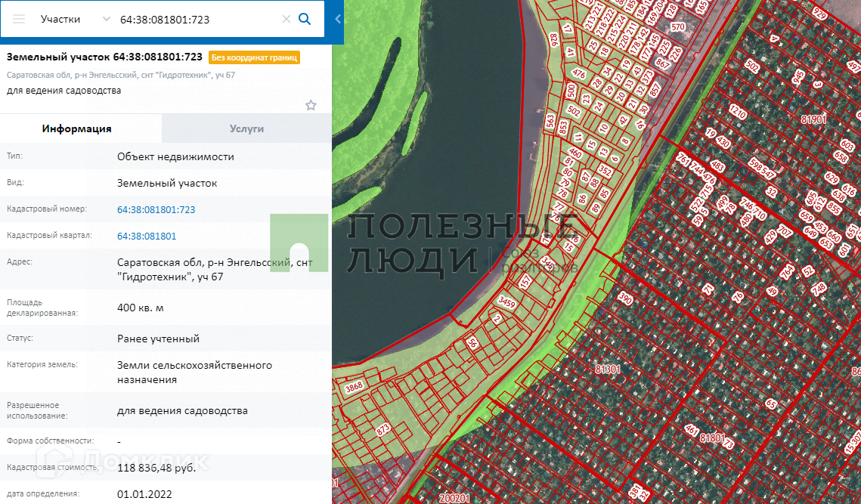The width and height of the screenshot is (861, 504).
Task: Click parcel label 929 on map
Action: click(820, 13)
